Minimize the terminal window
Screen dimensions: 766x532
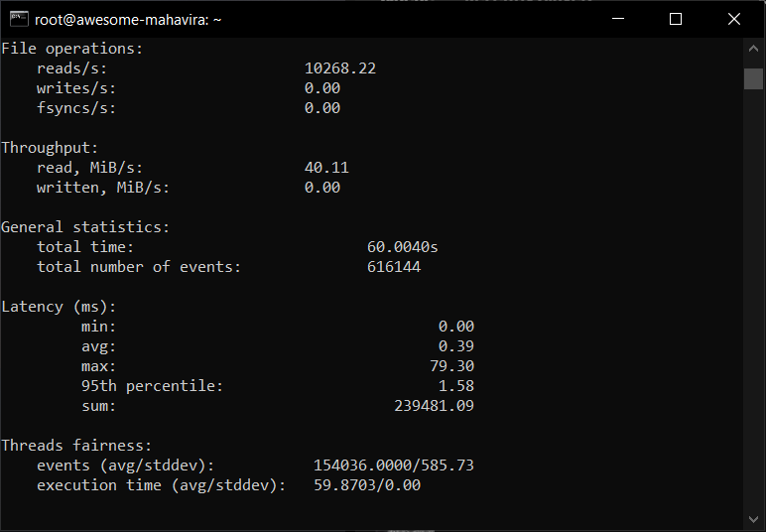(x=619, y=19)
